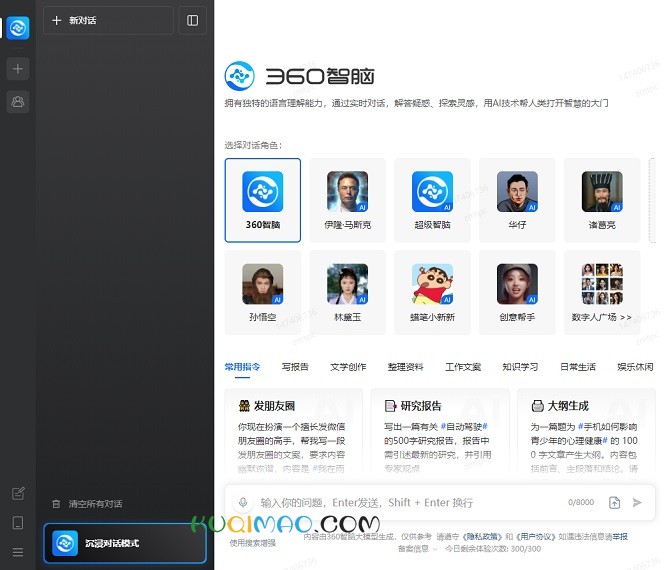Image resolution: width=666 pixels, height=570 pixels.
Task: Click 清空所有对话 to clear conversations
Action: (87, 504)
